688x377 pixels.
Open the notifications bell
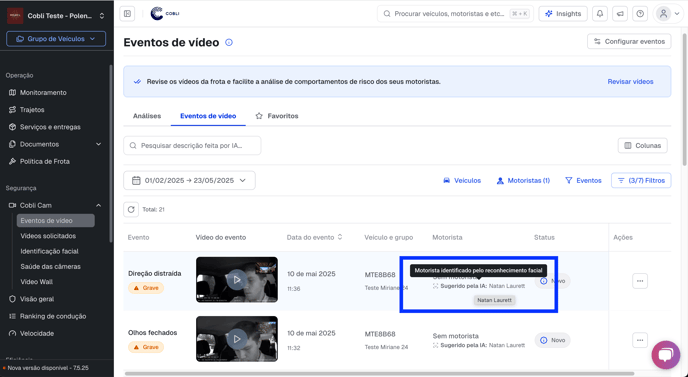(600, 14)
